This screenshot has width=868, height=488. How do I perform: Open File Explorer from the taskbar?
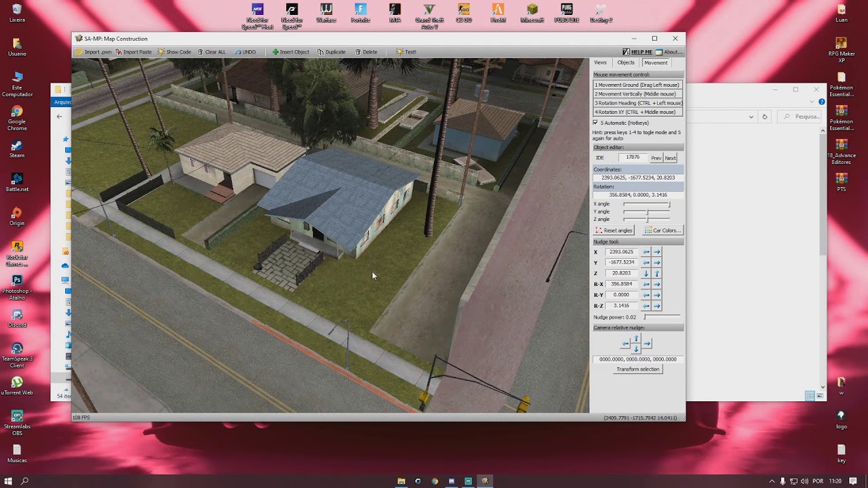coord(401,481)
